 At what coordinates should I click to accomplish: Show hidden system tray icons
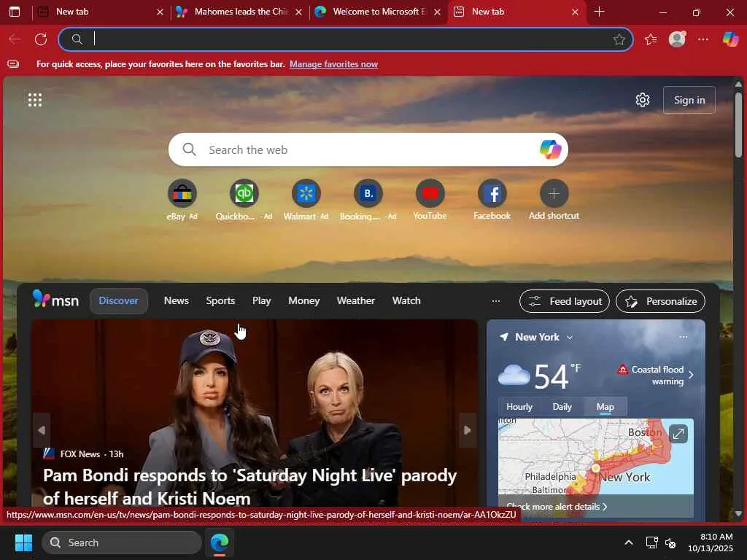(629, 542)
